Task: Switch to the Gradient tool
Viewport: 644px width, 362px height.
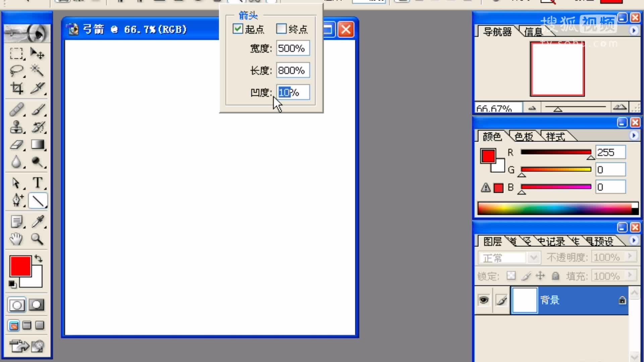Action: (38, 145)
